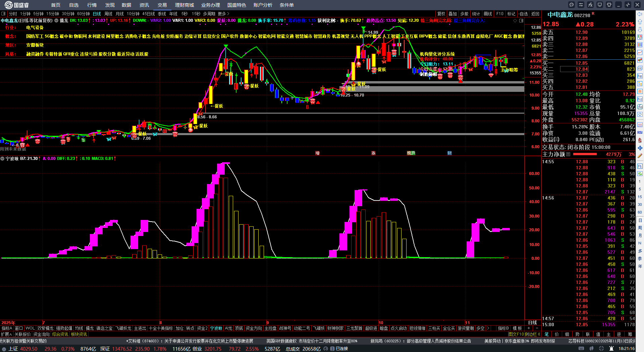Viewport: 644px width, 352px height.
Task: Switch to the 周线 weekly period tab
Action: tap(108, 14)
